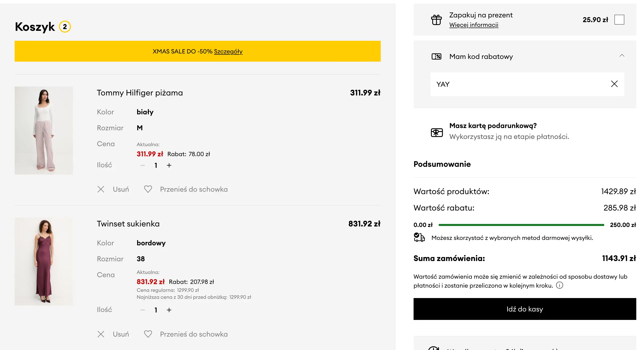Click the gift card icon
Image resolution: width=644 pixels, height=350 pixels.
436,132
